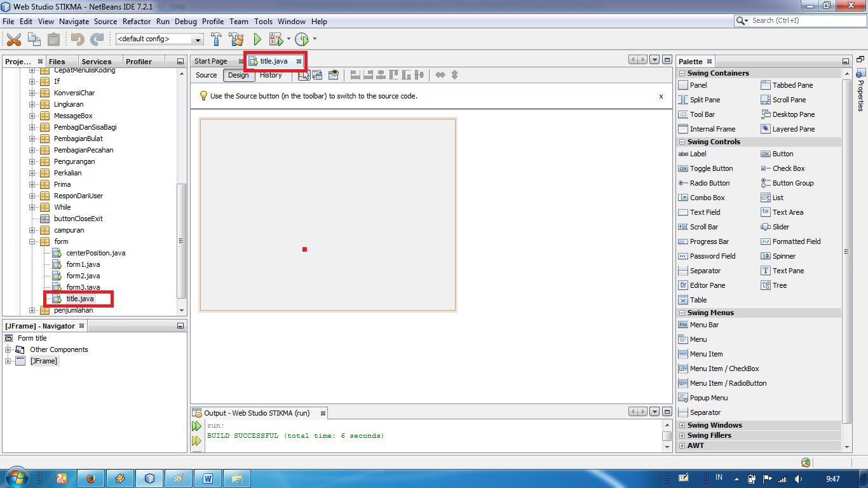Viewport: 868px width, 488px height.
Task: Open Preview Design with the eye icon
Action: (x=334, y=76)
